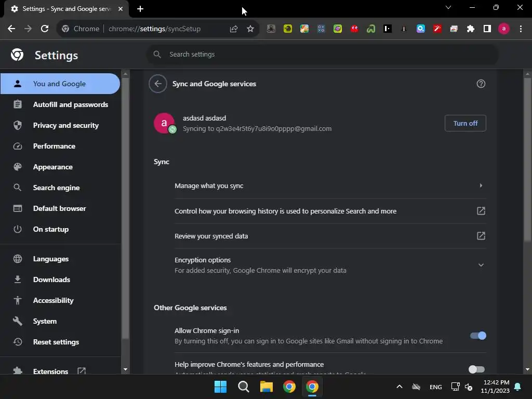532x399 pixels.
Task: Click the address bar URL
Action: (154, 29)
